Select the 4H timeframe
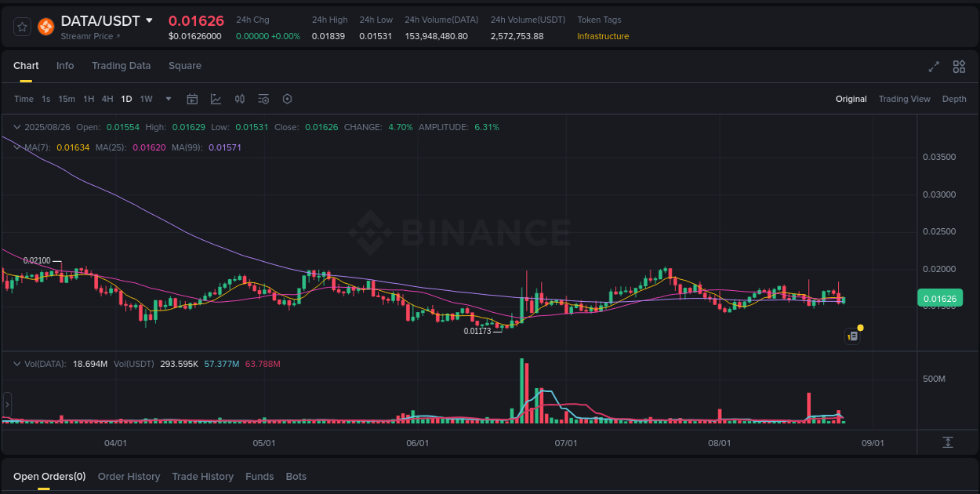The image size is (980, 494). pos(107,99)
